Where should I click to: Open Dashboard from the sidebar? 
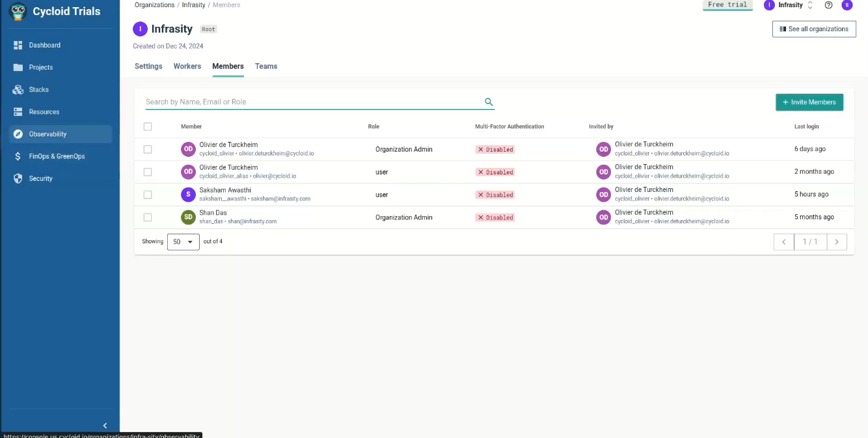(x=61, y=46)
